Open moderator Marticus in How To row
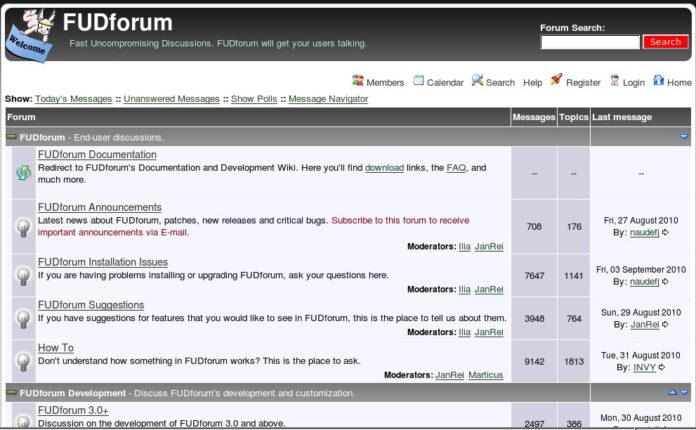696x430 pixels. [486, 375]
